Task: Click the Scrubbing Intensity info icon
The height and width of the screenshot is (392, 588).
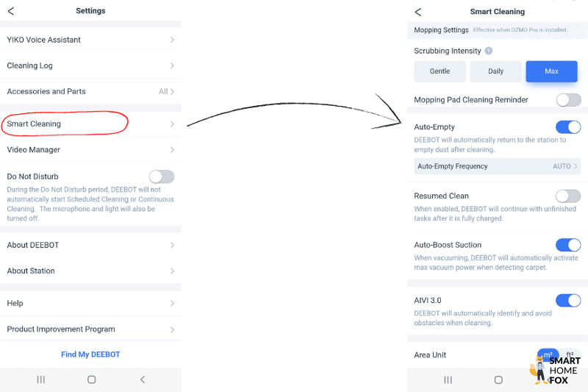Action: click(489, 51)
